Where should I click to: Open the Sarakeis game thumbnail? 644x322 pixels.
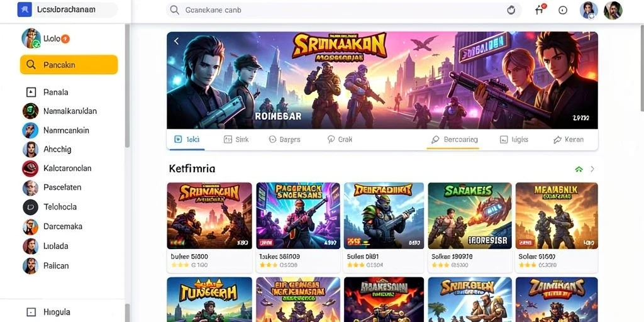[x=470, y=216]
